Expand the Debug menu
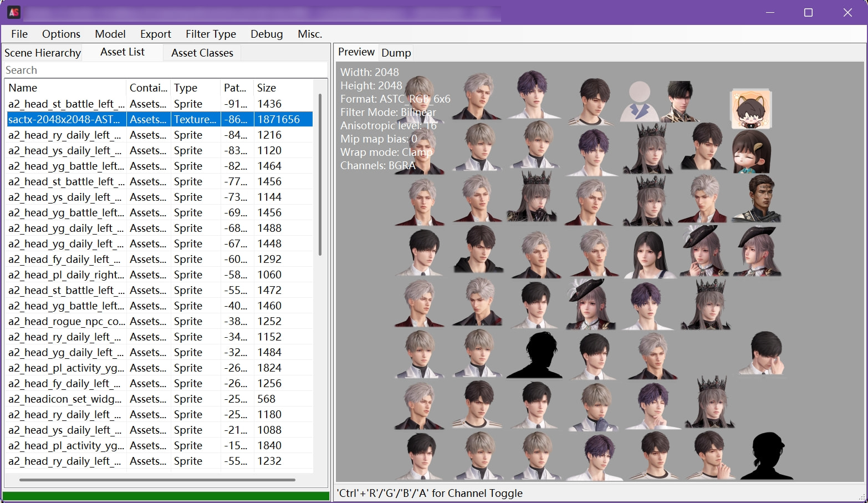Screen dimensions: 868x503 tap(267, 34)
